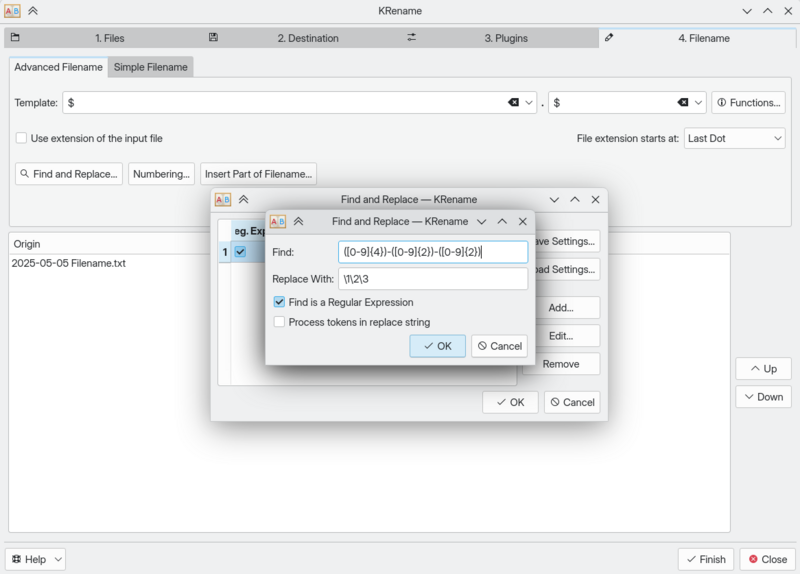Cancel the front Find and Replace dialog

pyautogui.click(x=499, y=346)
